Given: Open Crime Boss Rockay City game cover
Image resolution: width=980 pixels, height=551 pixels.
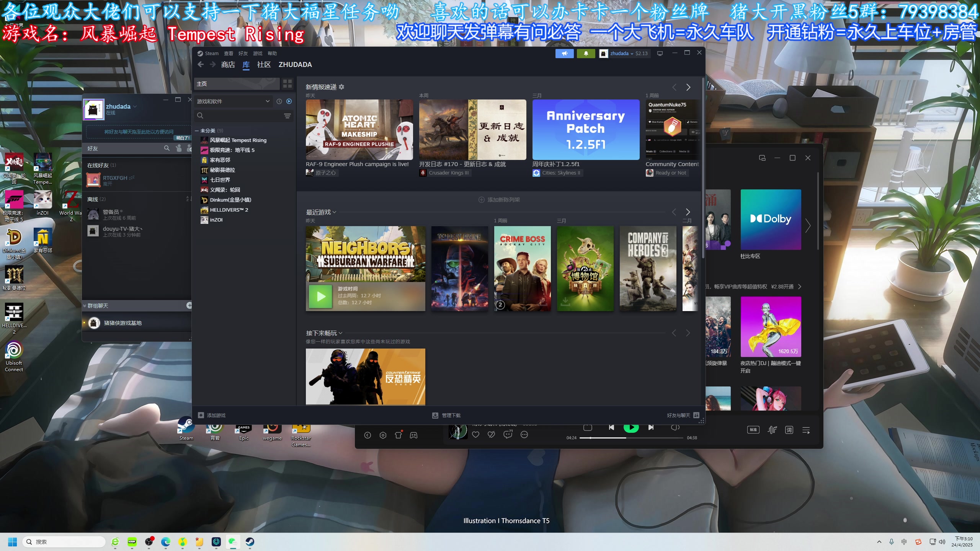Looking at the screenshot, I should [x=523, y=268].
